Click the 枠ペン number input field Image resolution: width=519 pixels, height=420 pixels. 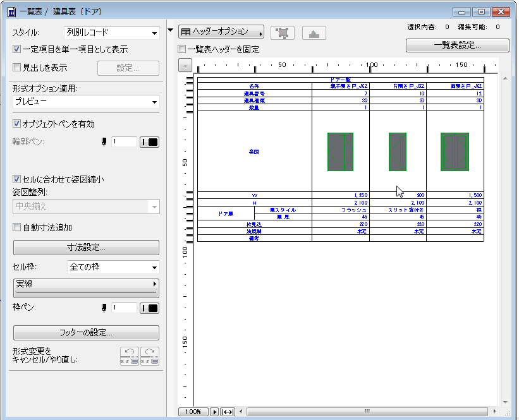coord(124,308)
